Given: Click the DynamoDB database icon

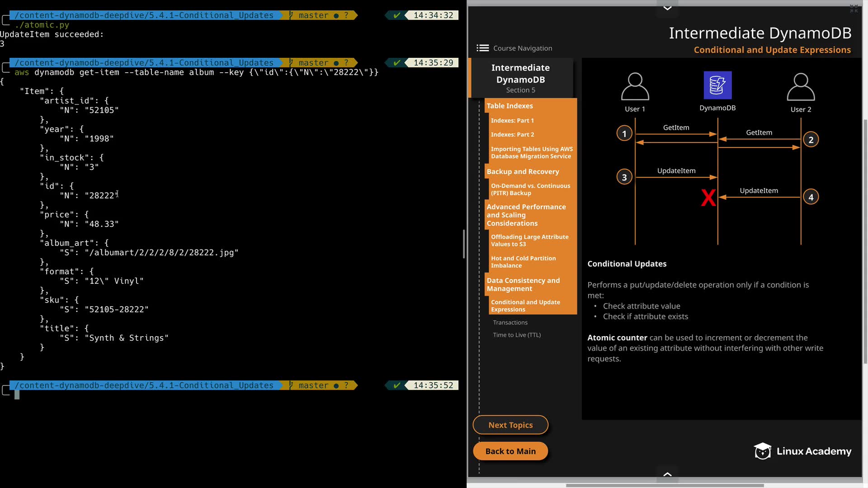Looking at the screenshot, I should [717, 85].
